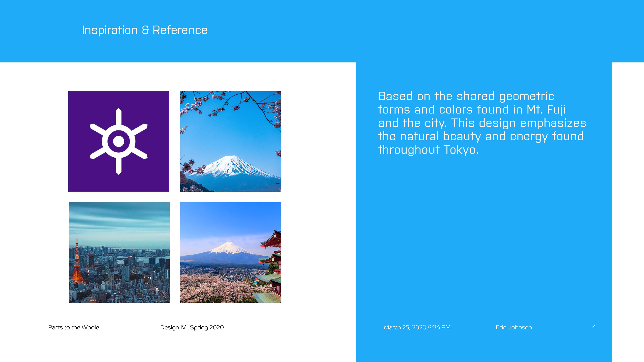
Task: Click the Design IV | Spring 2020 text
Action: [192, 327]
